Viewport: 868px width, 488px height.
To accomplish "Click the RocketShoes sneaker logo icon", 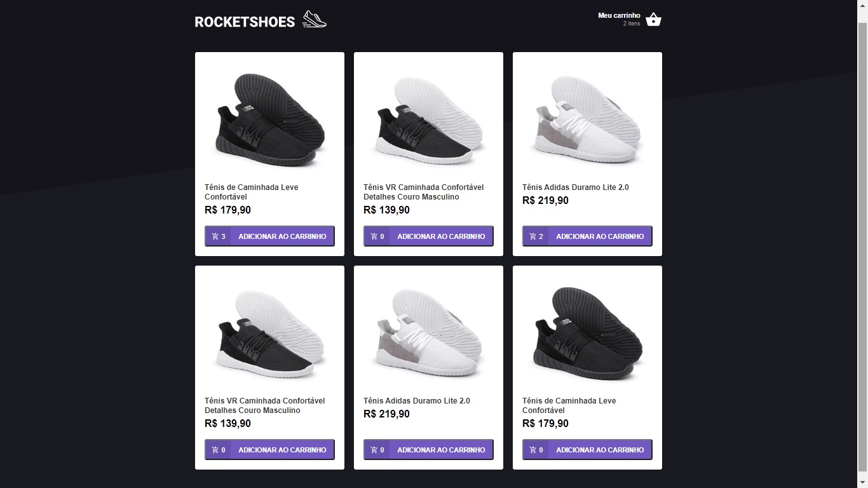I will tap(314, 18).
